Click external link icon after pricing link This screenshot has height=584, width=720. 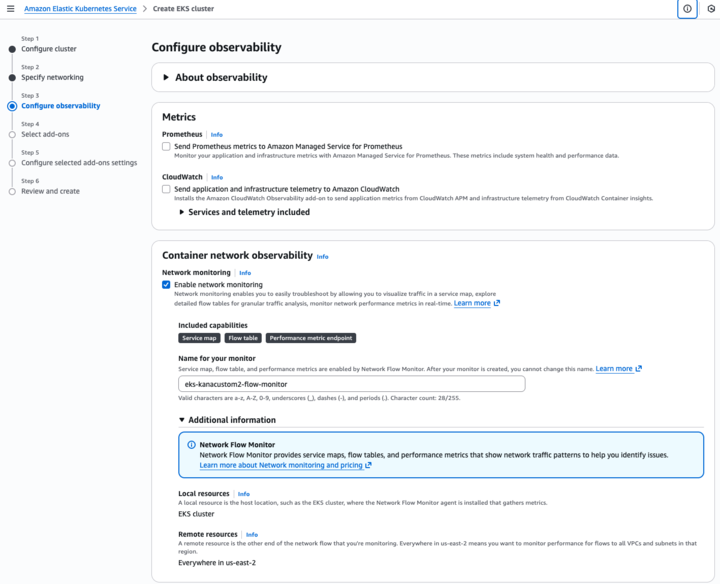368,465
